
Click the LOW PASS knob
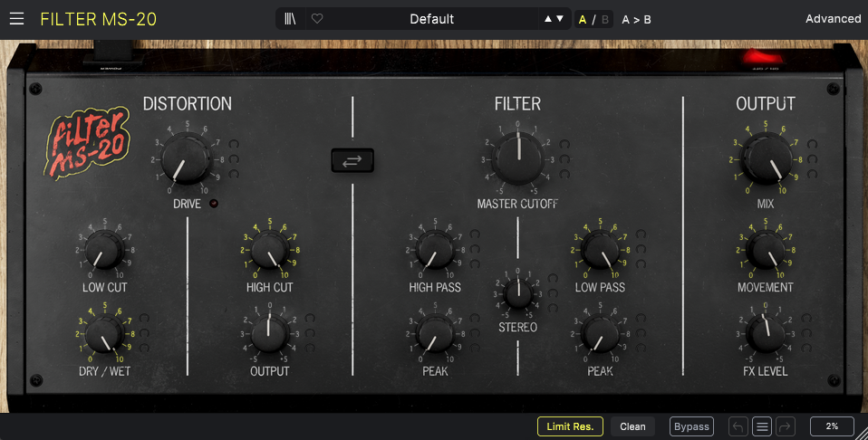tap(600, 250)
